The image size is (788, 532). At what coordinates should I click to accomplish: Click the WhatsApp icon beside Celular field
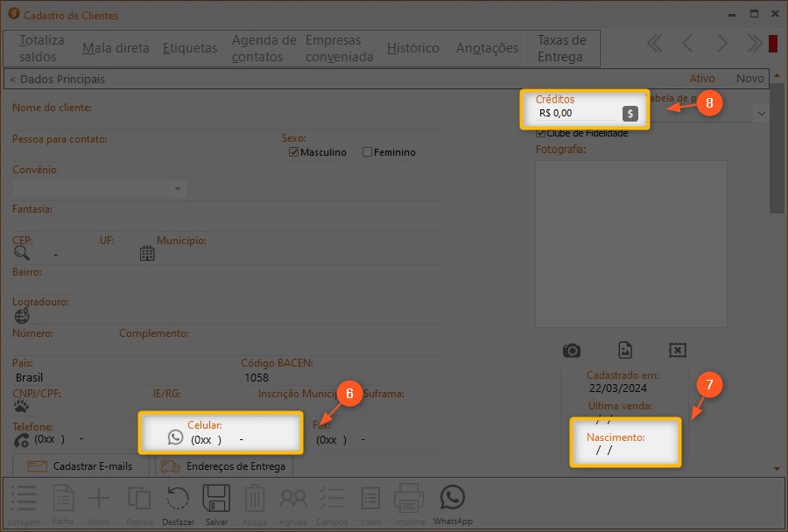(175, 438)
